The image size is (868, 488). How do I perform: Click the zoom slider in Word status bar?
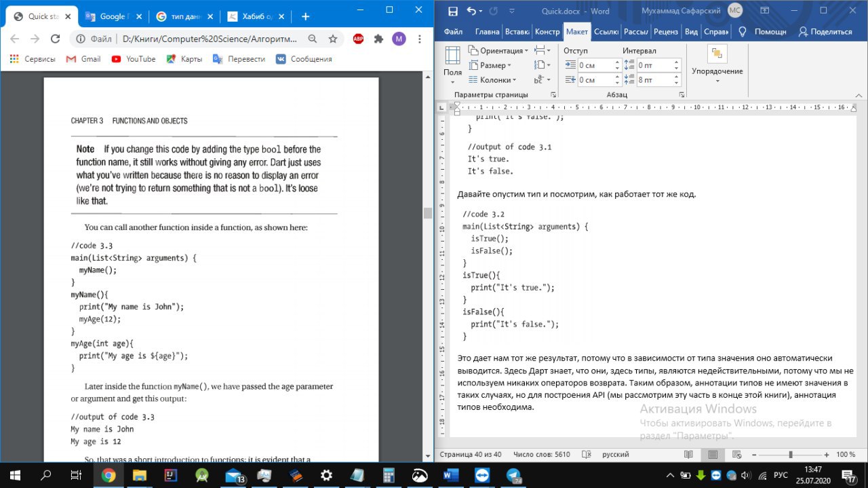coord(791,454)
